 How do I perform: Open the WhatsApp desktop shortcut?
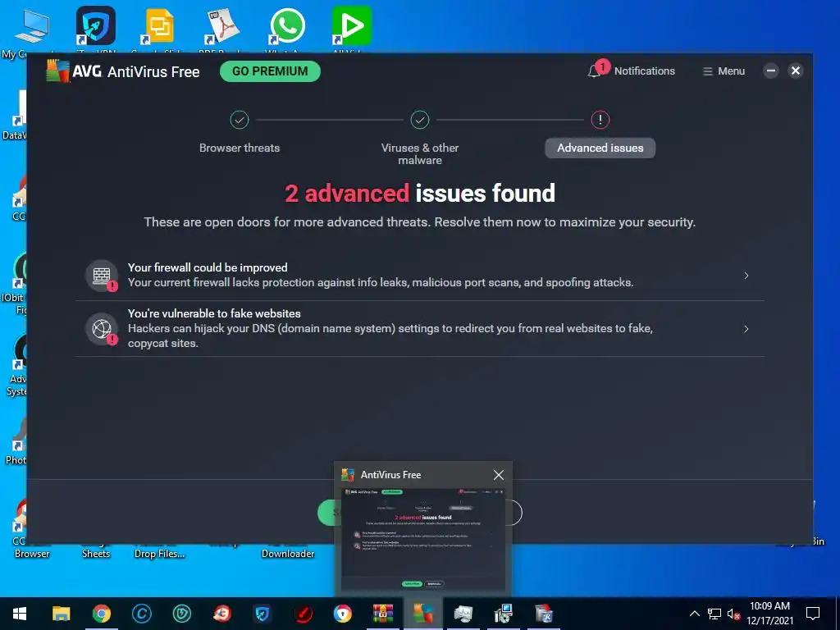click(287, 25)
